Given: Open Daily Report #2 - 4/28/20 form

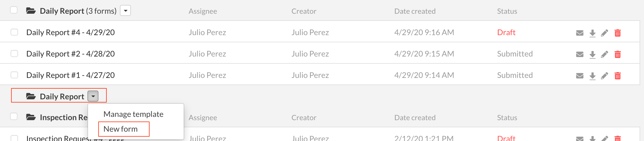Looking at the screenshot, I should tap(70, 54).
